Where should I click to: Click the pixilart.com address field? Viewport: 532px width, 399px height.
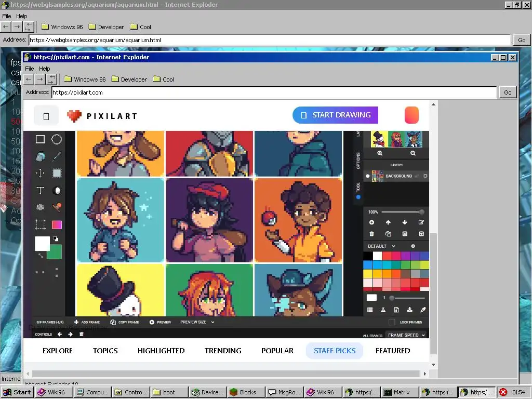tap(274, 92)
